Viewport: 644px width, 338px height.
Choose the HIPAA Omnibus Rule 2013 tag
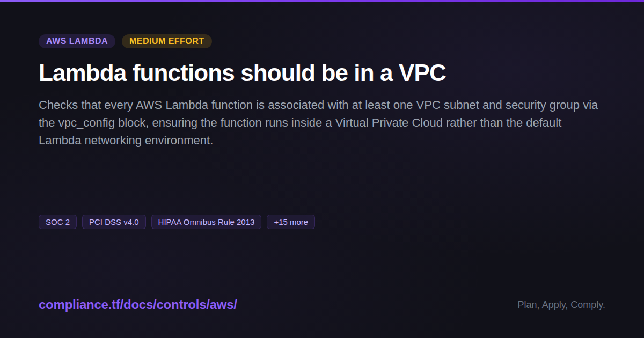pyautogui.click(x=206, y=222)
